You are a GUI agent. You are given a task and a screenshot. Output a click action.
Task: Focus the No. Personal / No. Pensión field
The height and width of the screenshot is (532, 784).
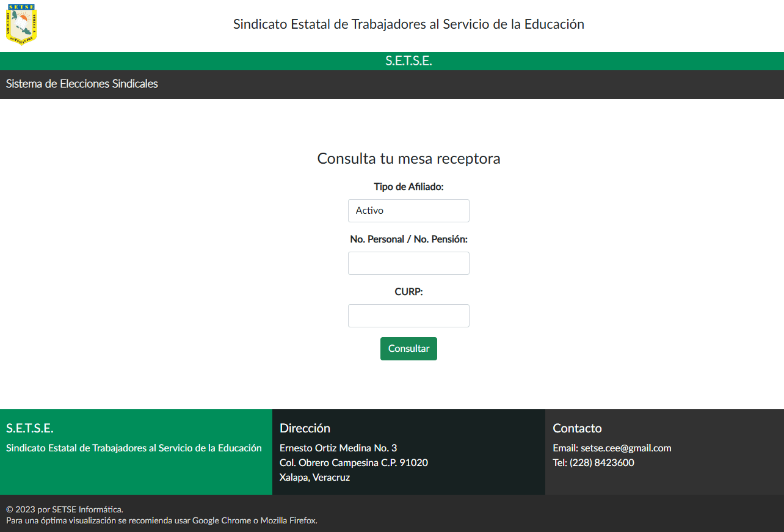(x=408, y=263)
